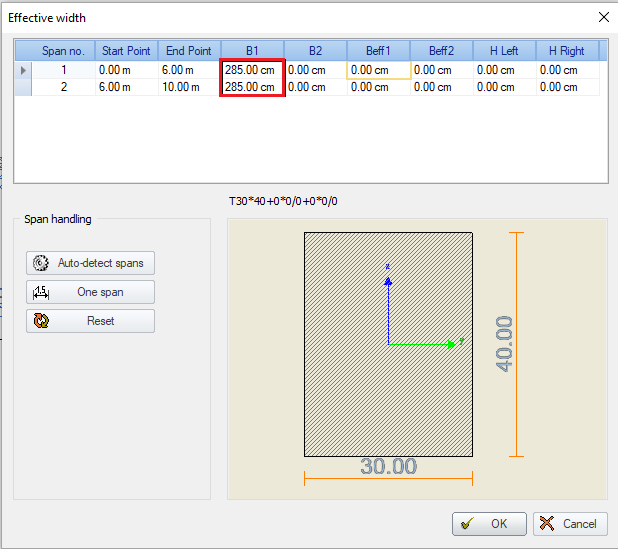Click the Reset button label

101,321
